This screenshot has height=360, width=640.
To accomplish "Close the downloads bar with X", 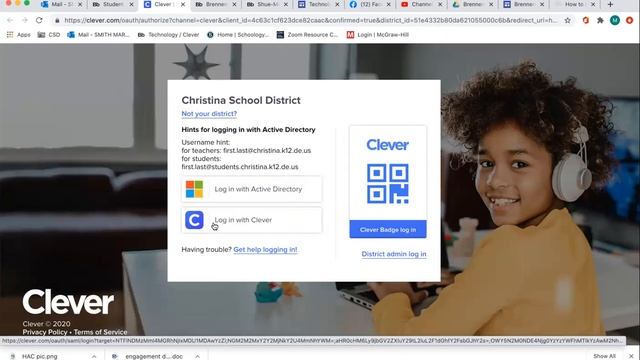I will [x=631, y=356].
